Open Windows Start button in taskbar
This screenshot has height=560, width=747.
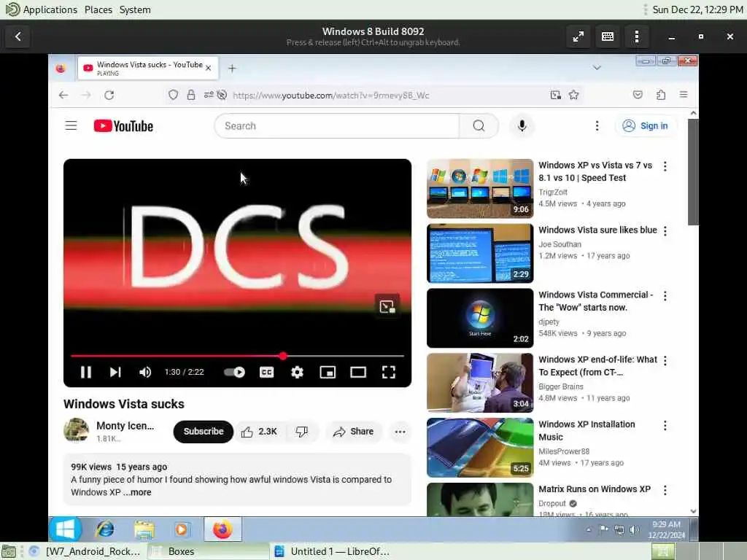[65, 529]
